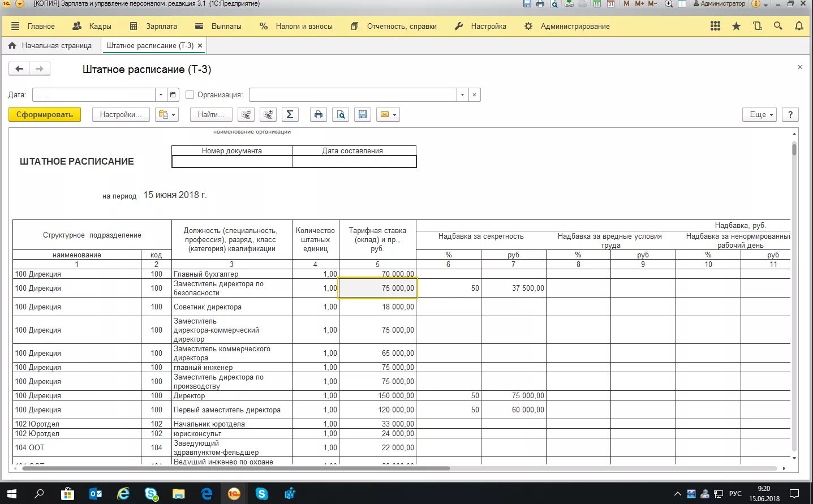The width and height of the screenshot is (813, 504).
Task: Toggle the Организация checkbox
Action: (190, 94)
